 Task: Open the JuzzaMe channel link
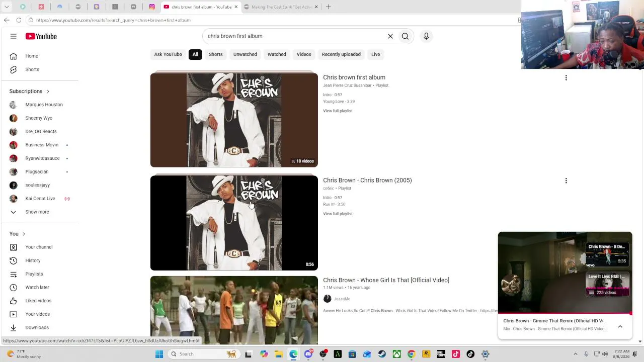(x=342, y=299)
